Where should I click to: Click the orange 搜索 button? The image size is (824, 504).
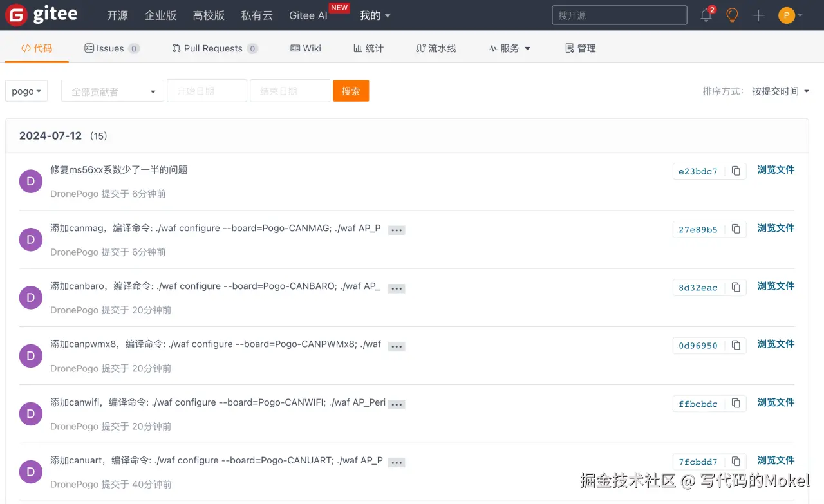tap(351, 91)
